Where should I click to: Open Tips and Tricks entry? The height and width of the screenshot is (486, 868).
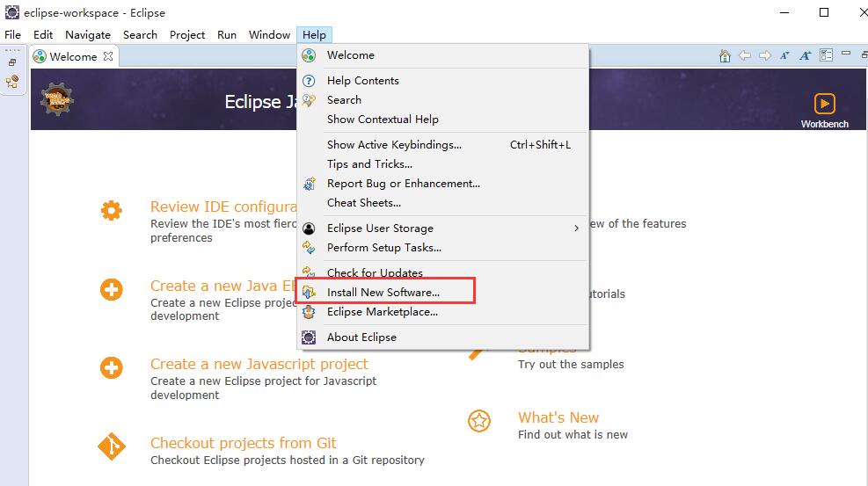pos(443,164)
